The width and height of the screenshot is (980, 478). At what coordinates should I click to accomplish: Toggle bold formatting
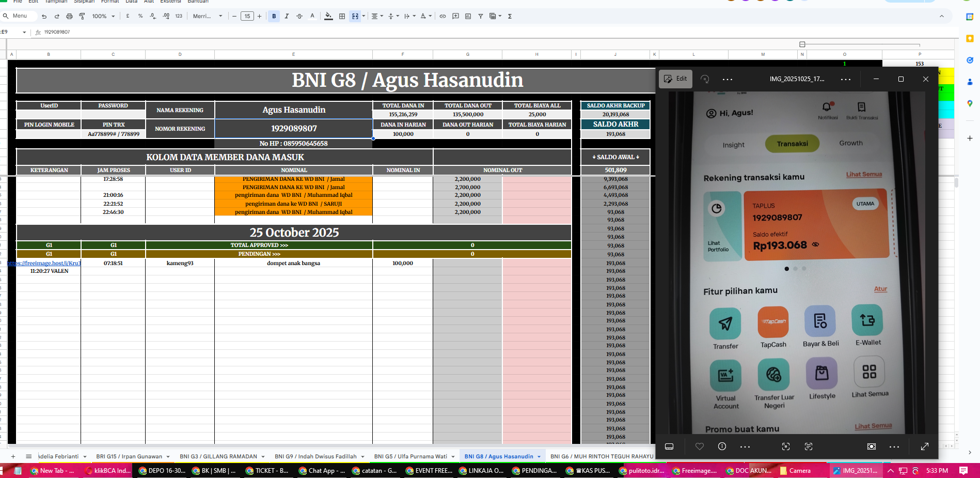click(x=274, y=17)
